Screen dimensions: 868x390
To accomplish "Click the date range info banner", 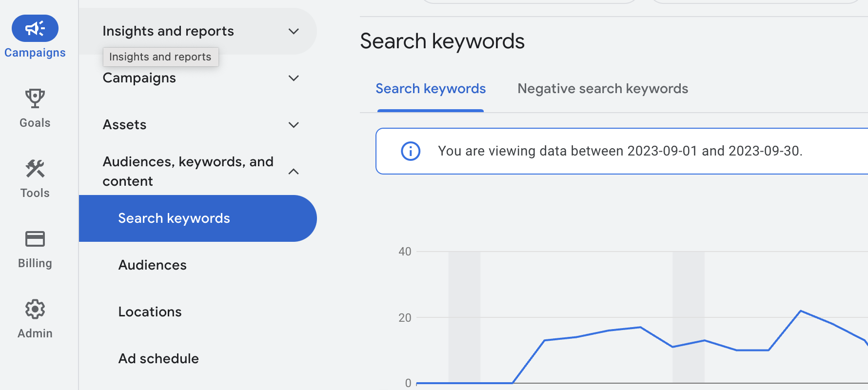I will point(619,151).
